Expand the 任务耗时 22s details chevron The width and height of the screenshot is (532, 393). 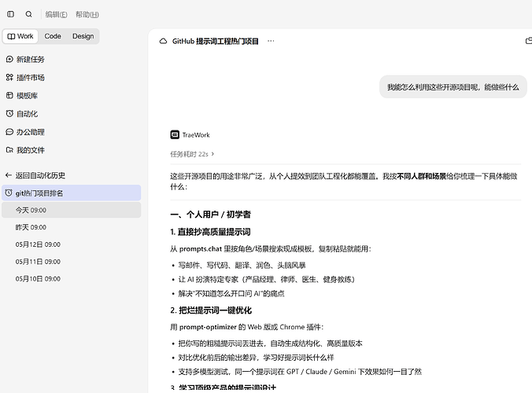212,154
